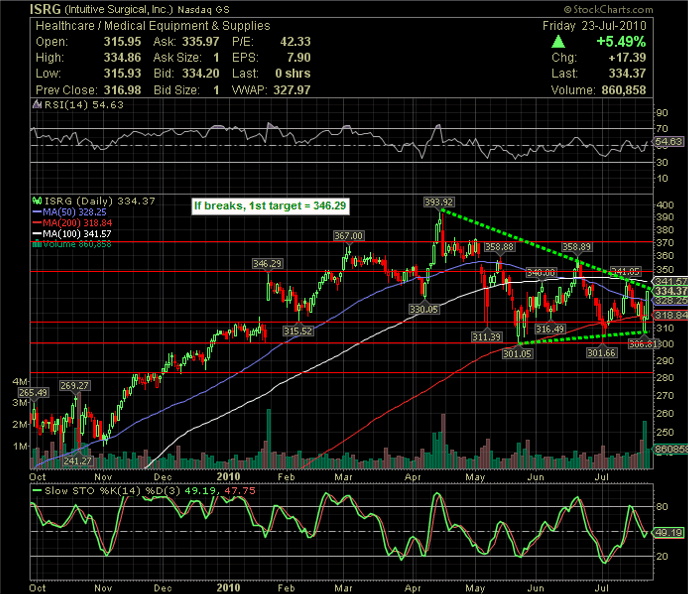Click the Bid price 334.20

click(201, 73)
